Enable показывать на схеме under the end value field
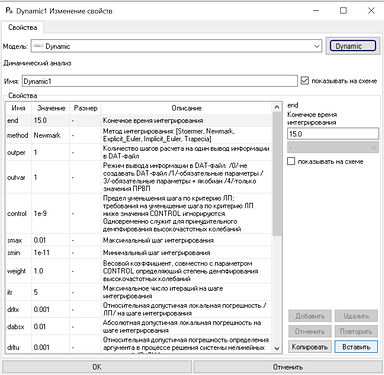The height and width of the screenshot is (375, 384). [x=291, y=161]
